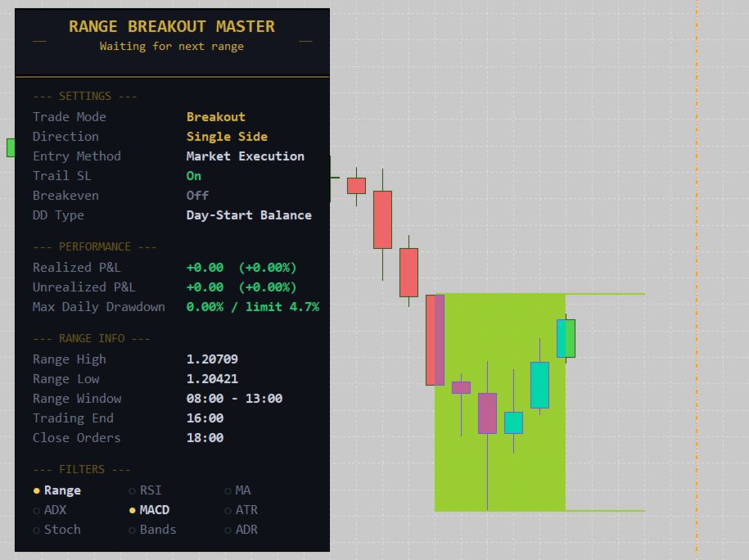Click the Range High value 1.20709
The image size is (749, 560).
pos(212,359)
